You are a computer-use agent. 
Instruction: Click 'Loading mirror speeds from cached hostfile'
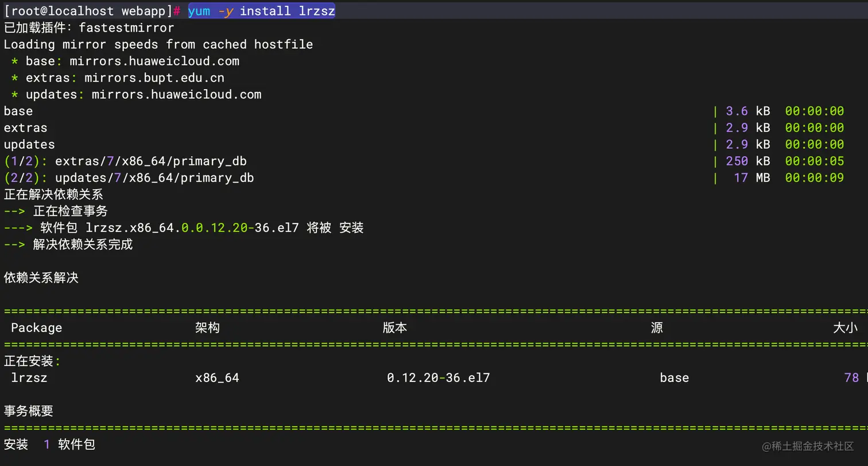[x=158, y=44]
